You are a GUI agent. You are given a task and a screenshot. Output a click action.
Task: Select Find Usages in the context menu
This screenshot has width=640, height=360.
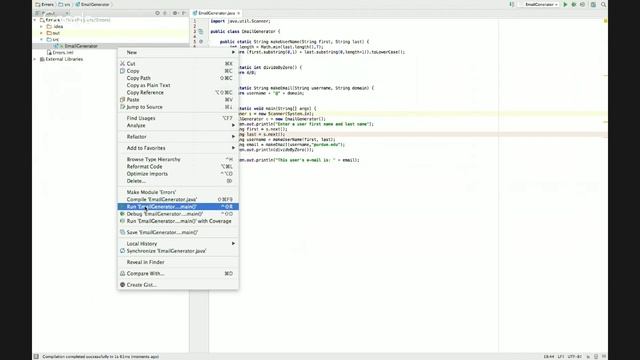click(178, 118)
